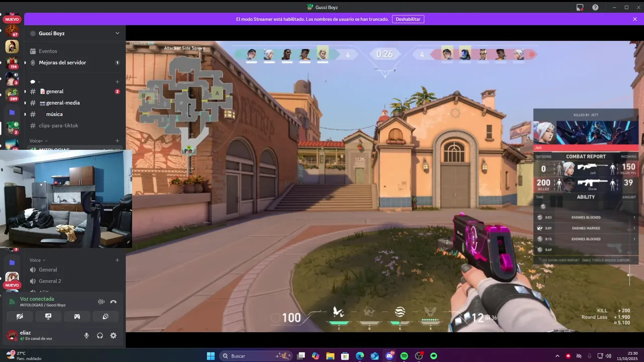This screenshot has height=362, width=644.
Task: Click Deshabilitar to disable Streamer mode
Action: 408,19
